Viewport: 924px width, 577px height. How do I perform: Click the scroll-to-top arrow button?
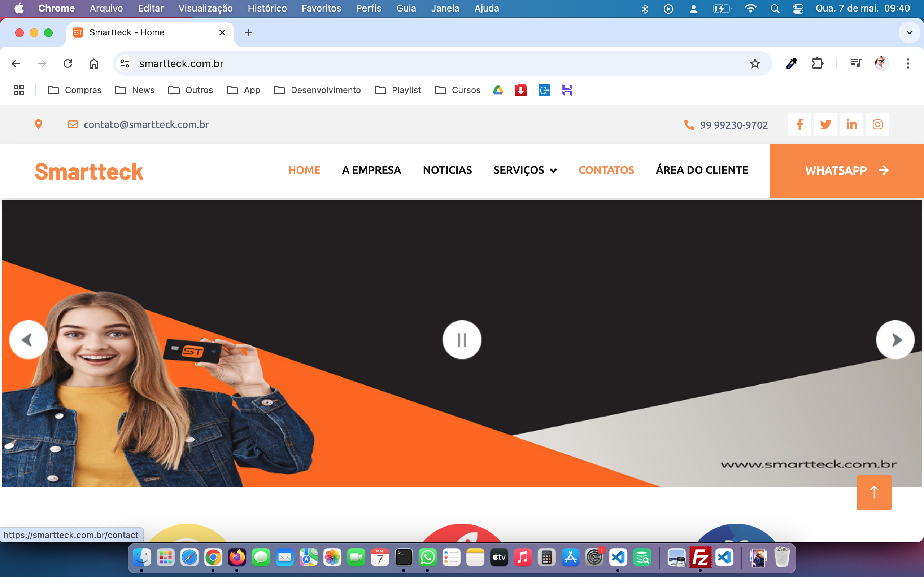pos(873,492)
